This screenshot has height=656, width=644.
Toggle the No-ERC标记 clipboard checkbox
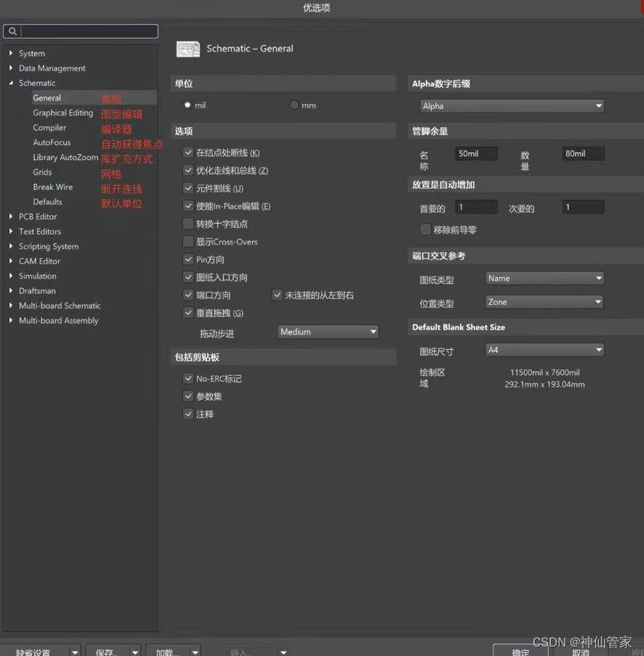point(188,379)
